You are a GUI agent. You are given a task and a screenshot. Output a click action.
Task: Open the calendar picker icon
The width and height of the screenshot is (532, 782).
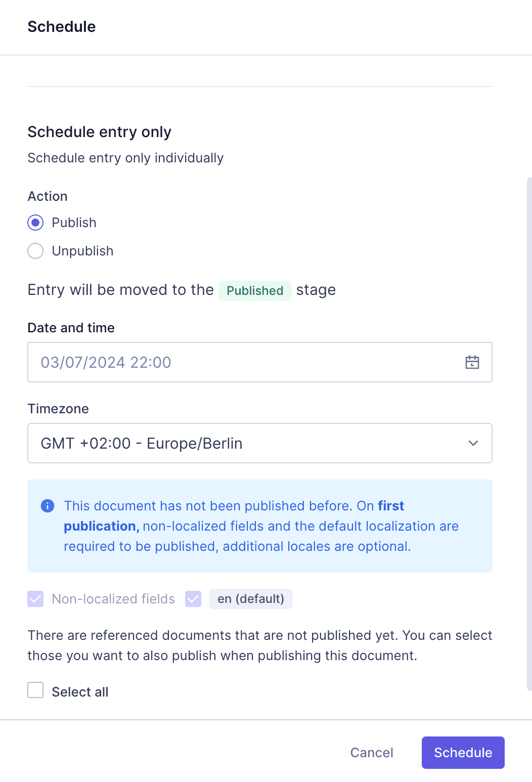[x=472, y=362]
